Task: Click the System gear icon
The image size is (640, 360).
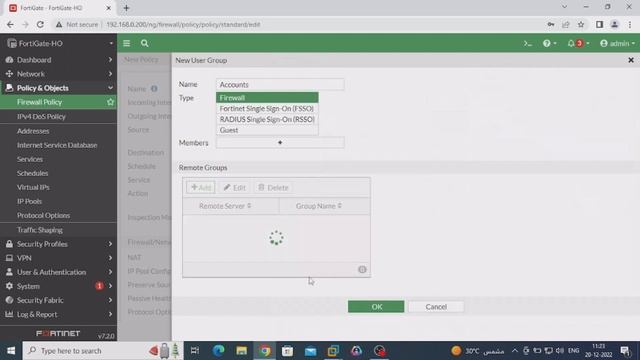Action: [9, 286]
